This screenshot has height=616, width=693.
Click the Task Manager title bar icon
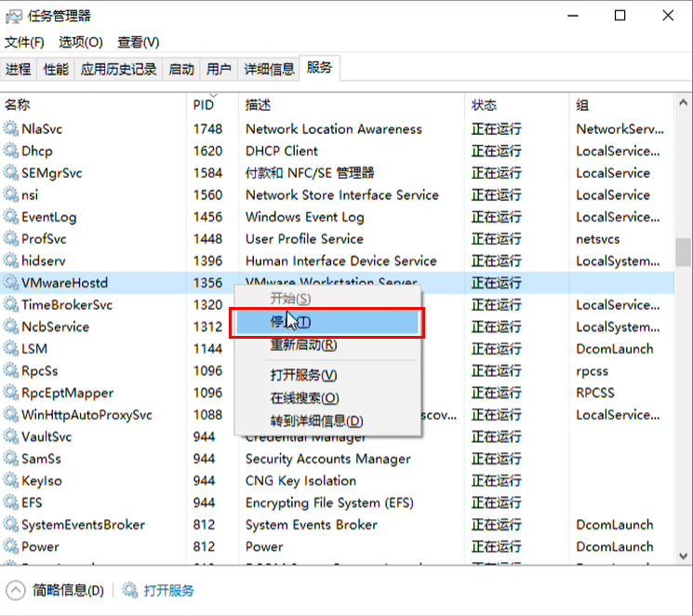click(x=13, y=16)
